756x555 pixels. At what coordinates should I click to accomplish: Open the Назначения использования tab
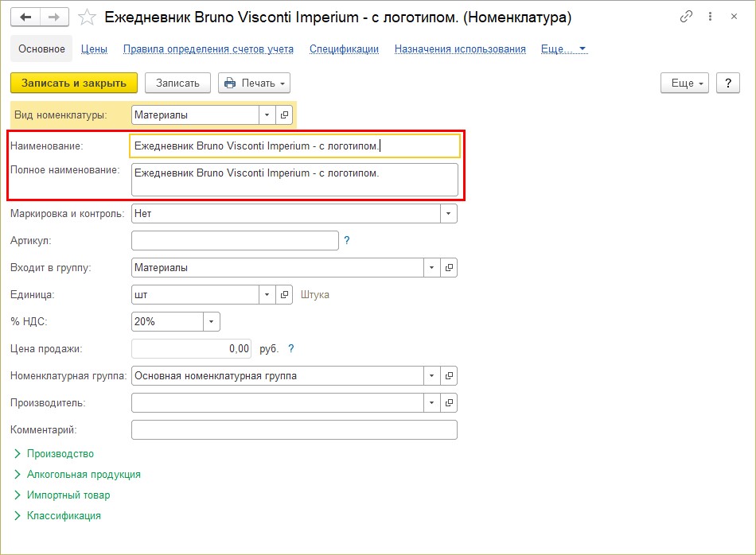(x=460, y=49)
